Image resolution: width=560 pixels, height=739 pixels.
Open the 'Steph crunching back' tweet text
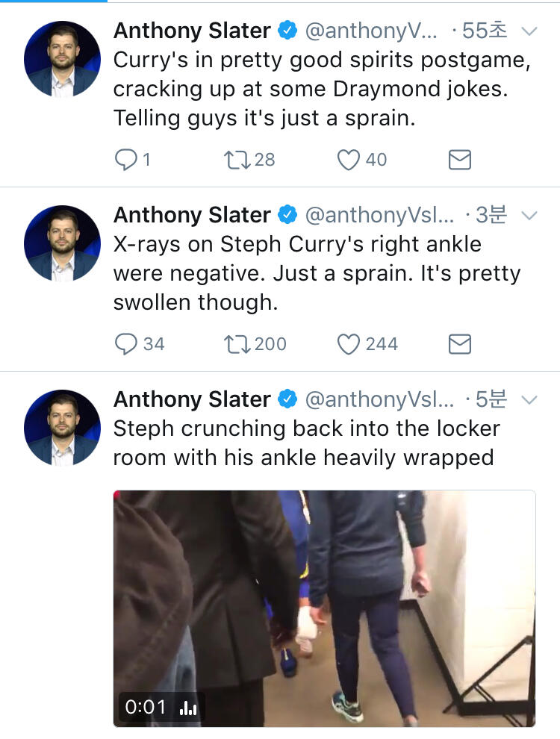click(306, 443)
